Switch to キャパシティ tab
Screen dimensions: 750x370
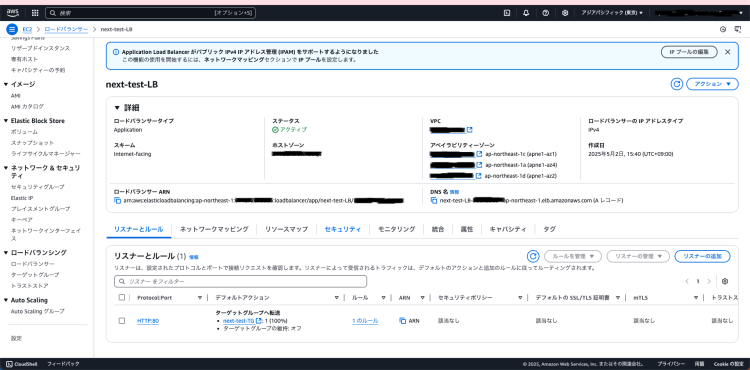[x=508, y=229]
